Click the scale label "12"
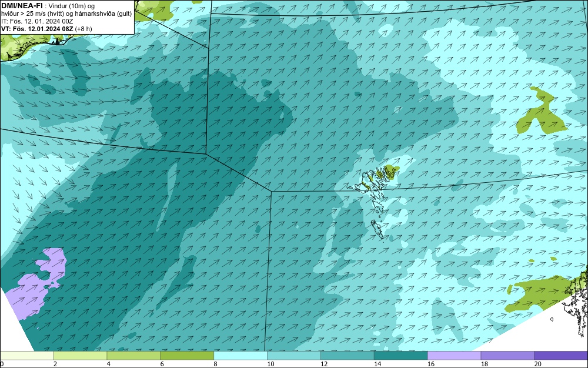Screen dimensions: 588x368 click(324, 364)
